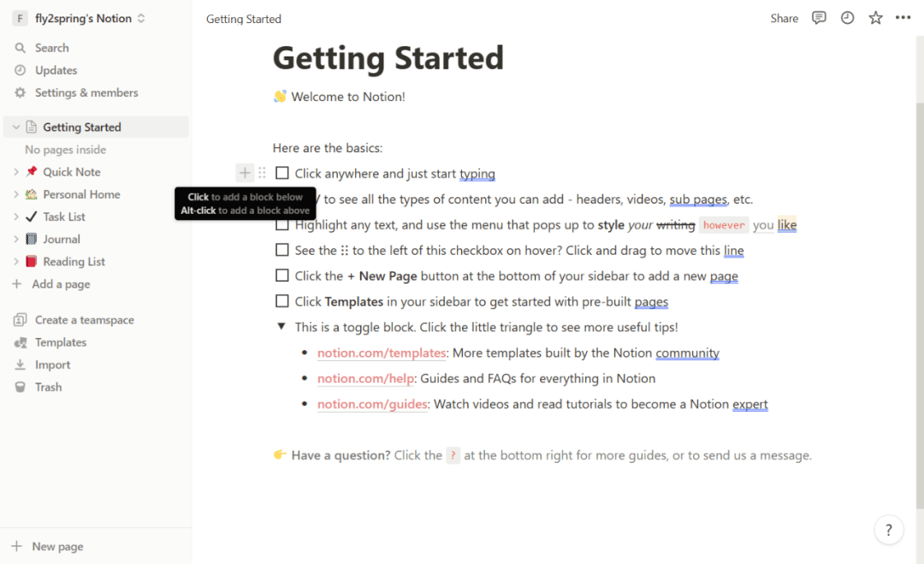
Task: Select Reading List in the sidebar
Action: (74, 262)
